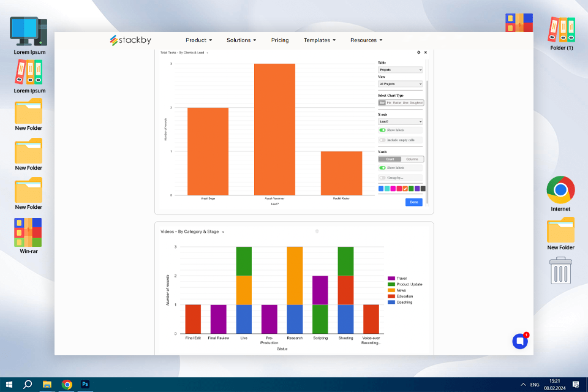This screenshot has width=588, height=392.
Task: Open the Table dropdown showing Projects
Action: point(401,70)
